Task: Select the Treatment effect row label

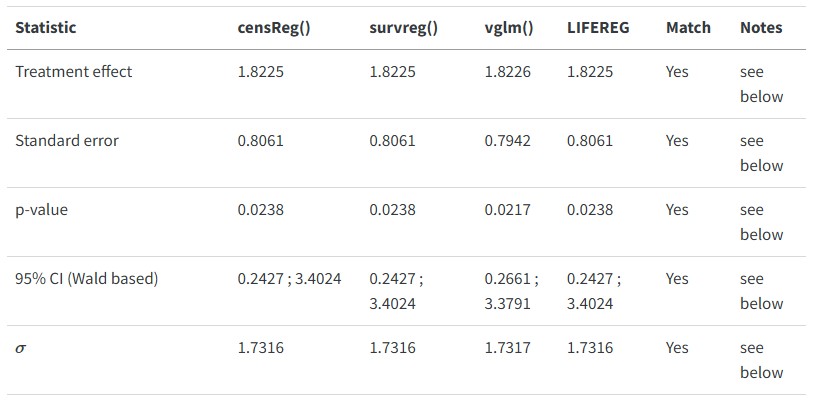Action: (x=74, y=72)
